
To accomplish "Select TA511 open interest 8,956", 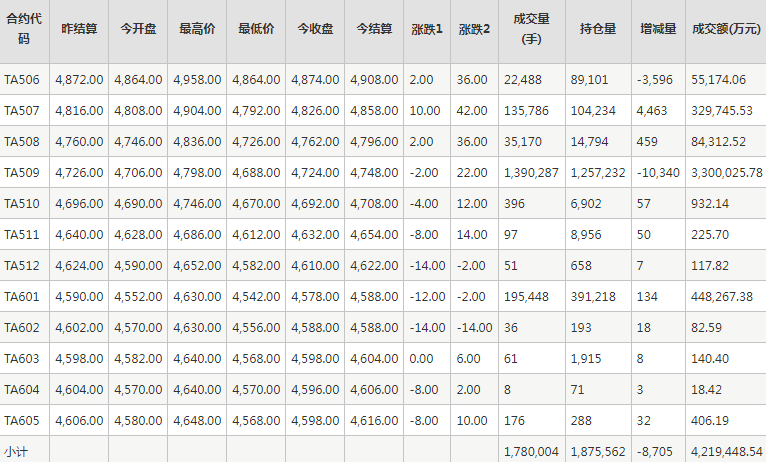I will [x=585, y=235].
